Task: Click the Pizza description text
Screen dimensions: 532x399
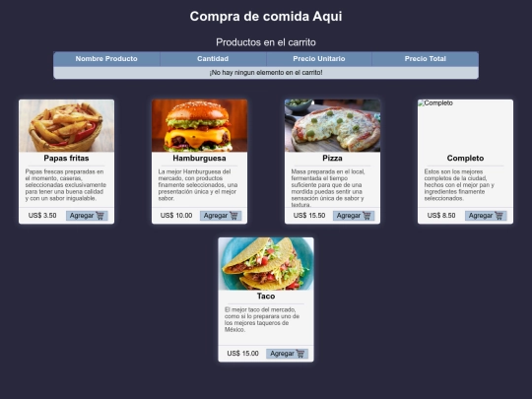Action: (x=328, y=188)
